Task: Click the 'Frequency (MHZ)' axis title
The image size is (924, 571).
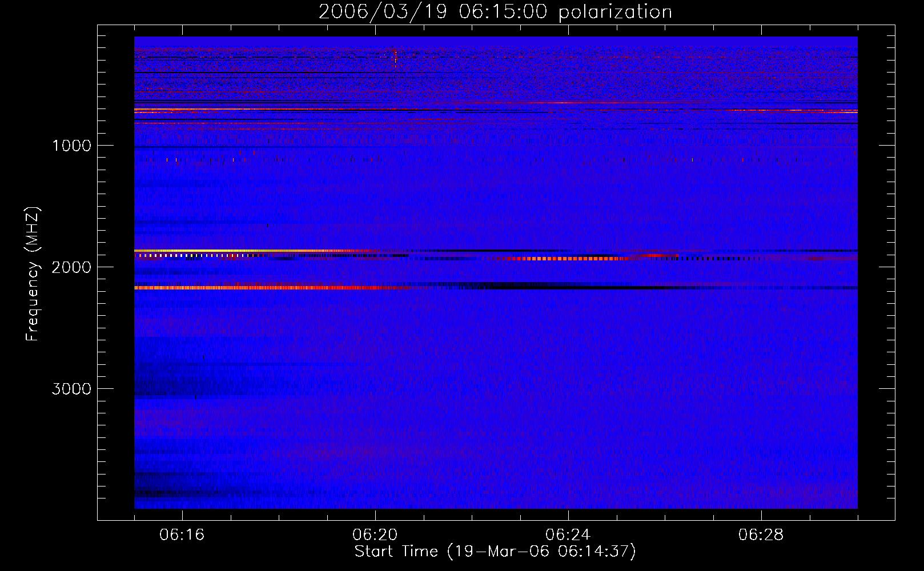Action: coord(33,274)
